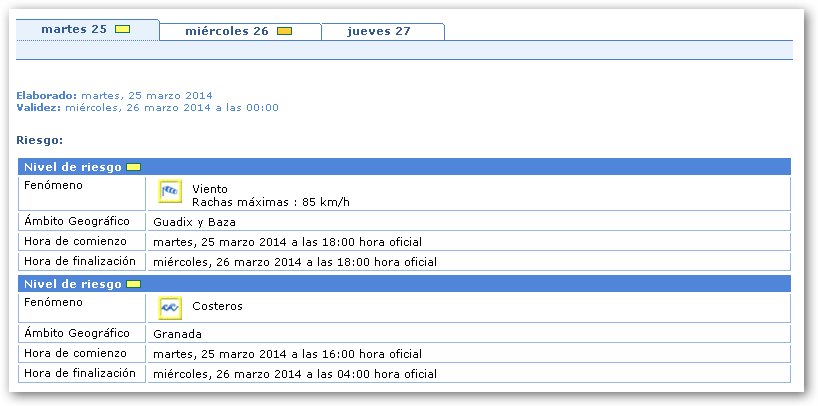Click yellow swatch in second Nivel de riesgo header
The height and width of the screenshot is (406, 818).
click(133, 284)
